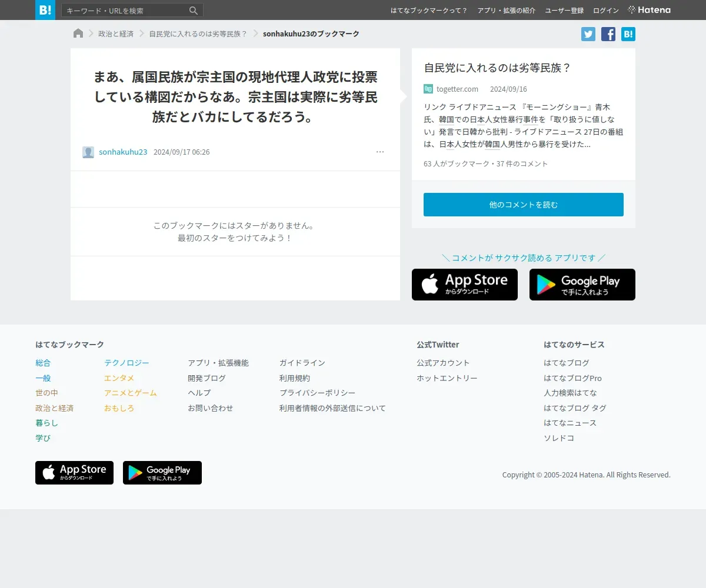The image size is (706, 588).
Task: Go to home via breadcrumb house icon
Action: point(78,34)
